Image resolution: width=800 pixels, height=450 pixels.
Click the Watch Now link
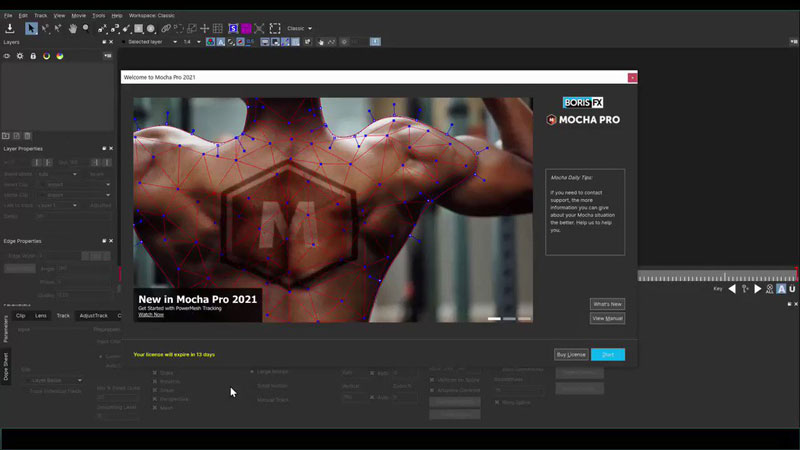tap(151, 315)
